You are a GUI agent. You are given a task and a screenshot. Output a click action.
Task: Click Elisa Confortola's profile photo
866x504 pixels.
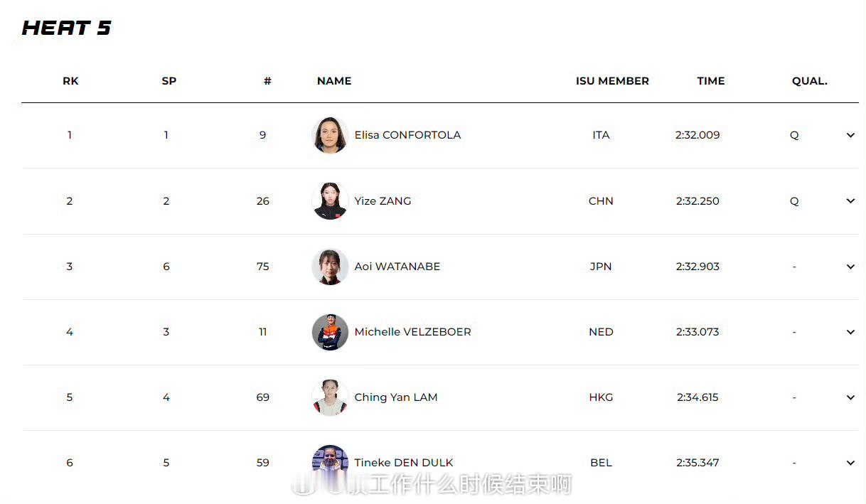[330, 135]
